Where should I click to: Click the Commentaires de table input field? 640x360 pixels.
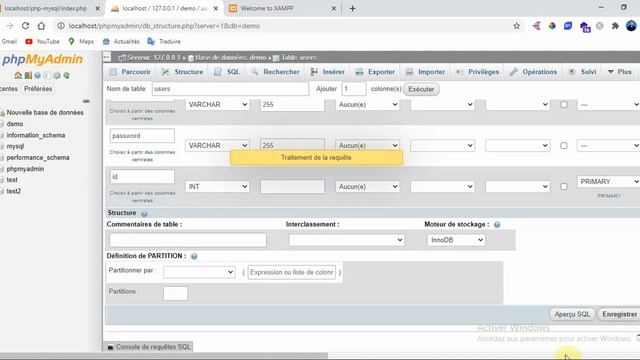(188, 240)
